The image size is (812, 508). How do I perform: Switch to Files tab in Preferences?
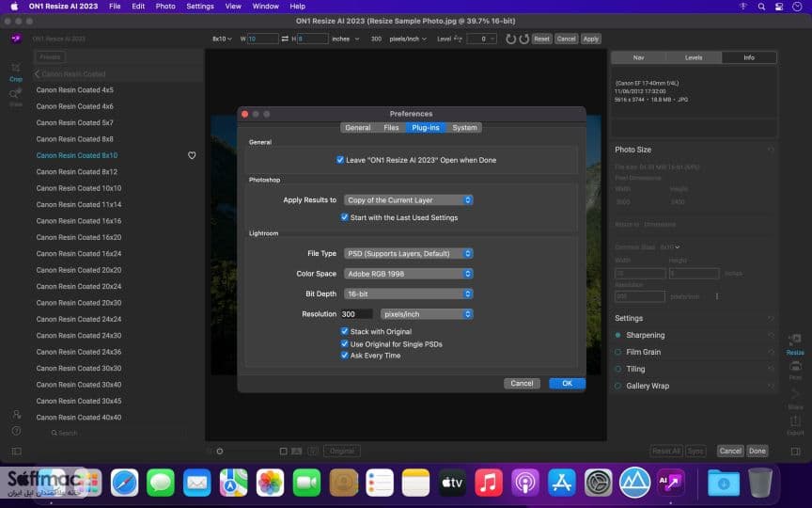pyautogui.click(x=391, y=128)
